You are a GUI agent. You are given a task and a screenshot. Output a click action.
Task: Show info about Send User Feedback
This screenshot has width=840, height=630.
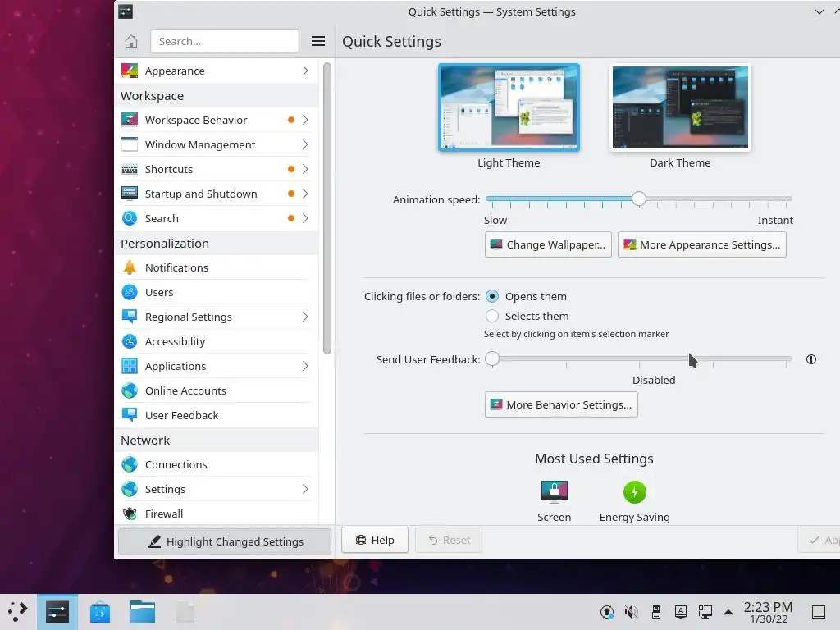coord(811,359)
